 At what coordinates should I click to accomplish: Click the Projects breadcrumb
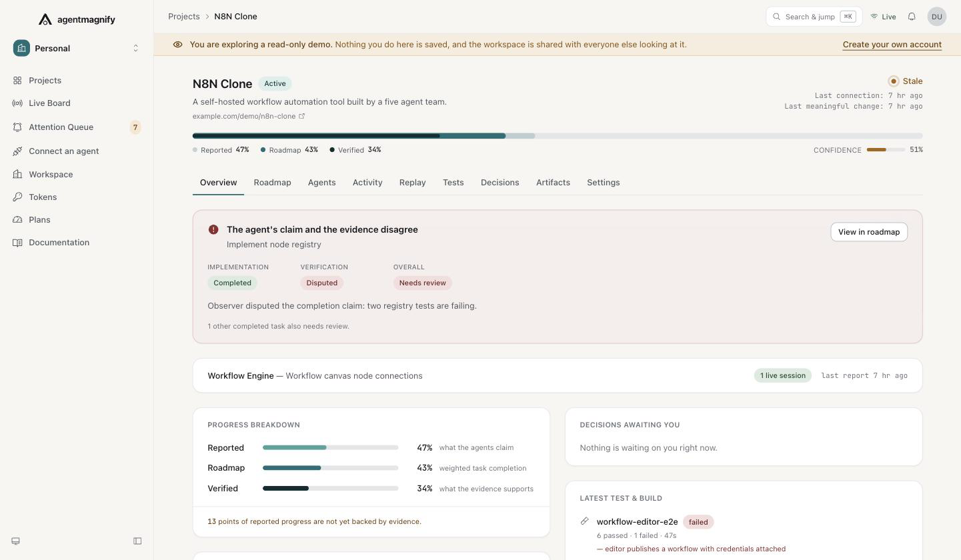(184, 17)
